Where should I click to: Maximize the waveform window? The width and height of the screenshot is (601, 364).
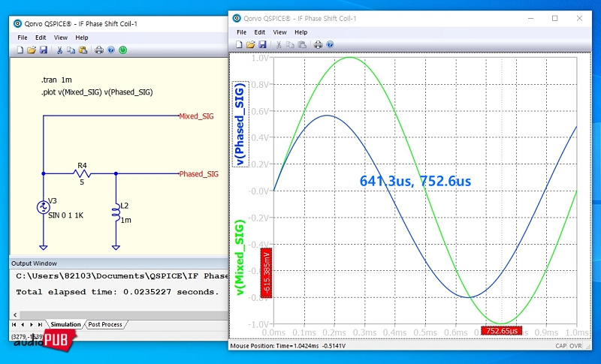554,18
